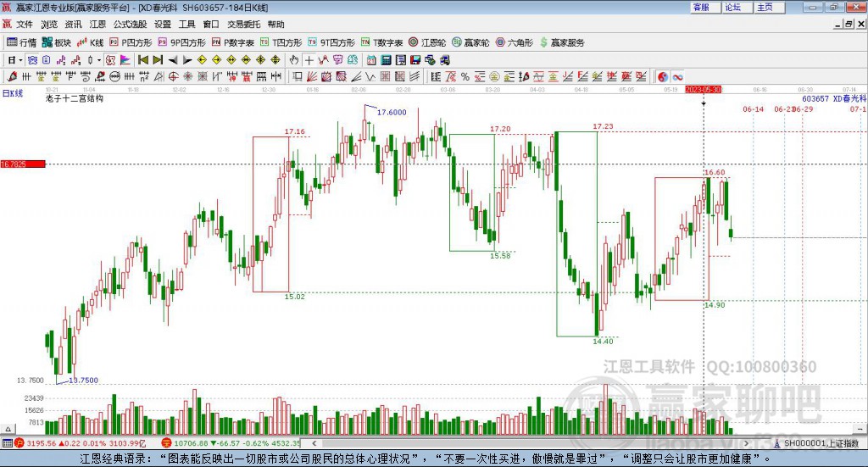Open the calculator icon
Viewport: 868px width, 467px height.
click(387, 60)
